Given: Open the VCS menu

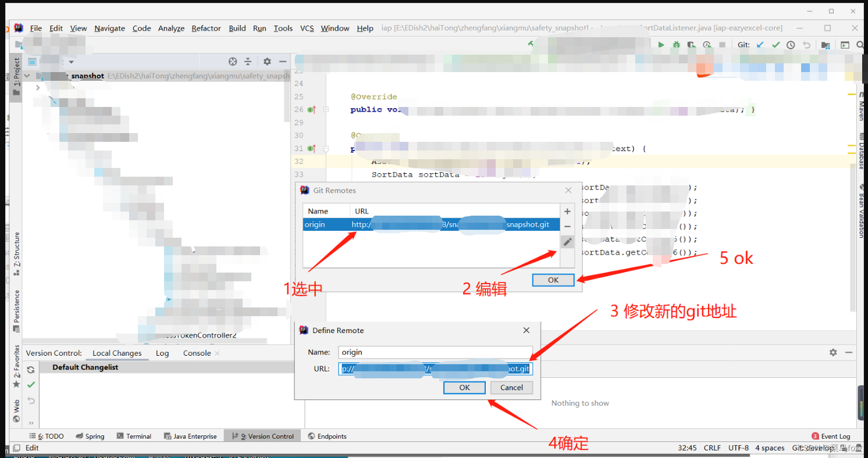Looking at the screenshot, I should pyautogui.click(x=307, y=28).
